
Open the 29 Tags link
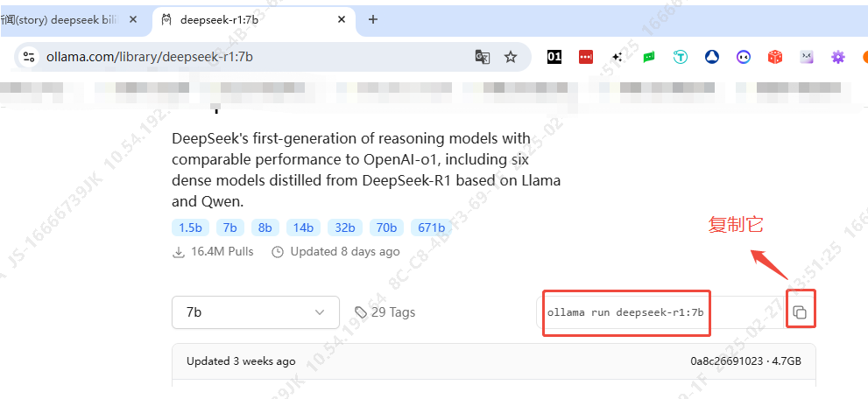pos(385,312)
